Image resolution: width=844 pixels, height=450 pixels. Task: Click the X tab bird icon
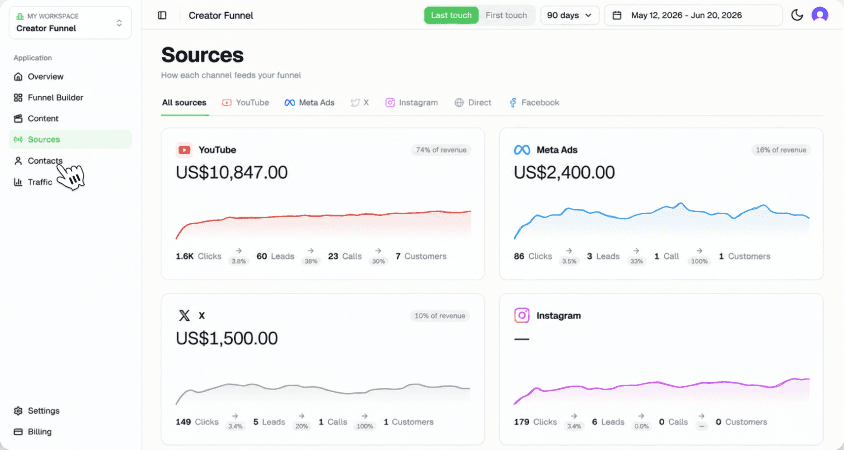[355, 103]
